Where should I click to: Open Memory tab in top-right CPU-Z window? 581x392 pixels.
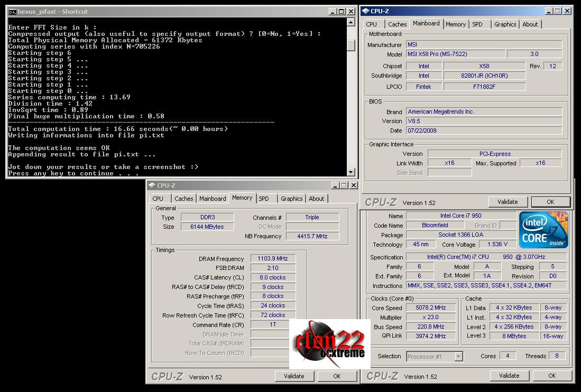[x=455, y=24]
